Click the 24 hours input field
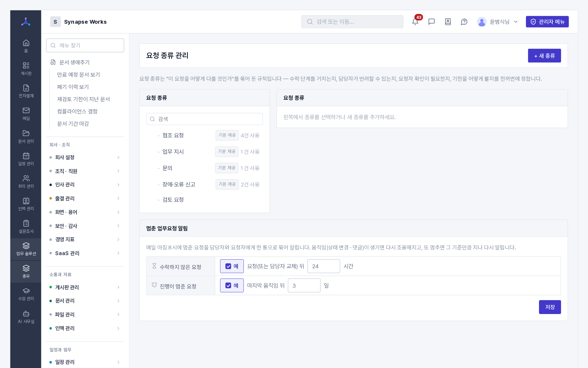 point(324,266)
